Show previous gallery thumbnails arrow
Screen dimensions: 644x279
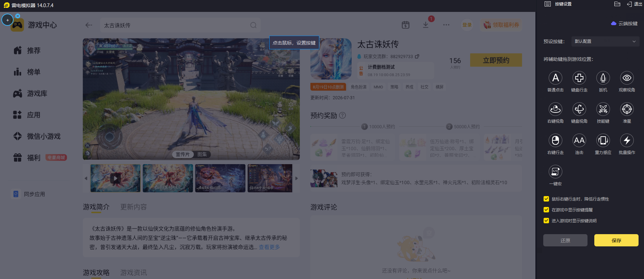point(86,178)
